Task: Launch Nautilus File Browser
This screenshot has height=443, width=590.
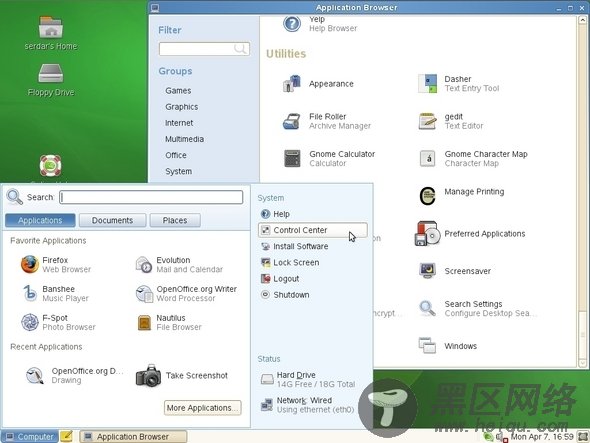Action: [169, 323]
